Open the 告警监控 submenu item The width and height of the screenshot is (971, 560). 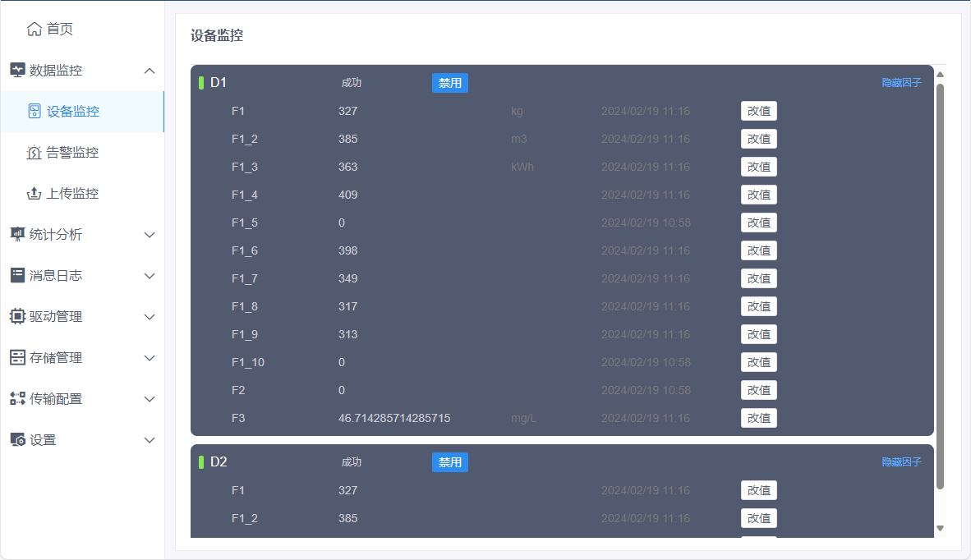(82, 152)
